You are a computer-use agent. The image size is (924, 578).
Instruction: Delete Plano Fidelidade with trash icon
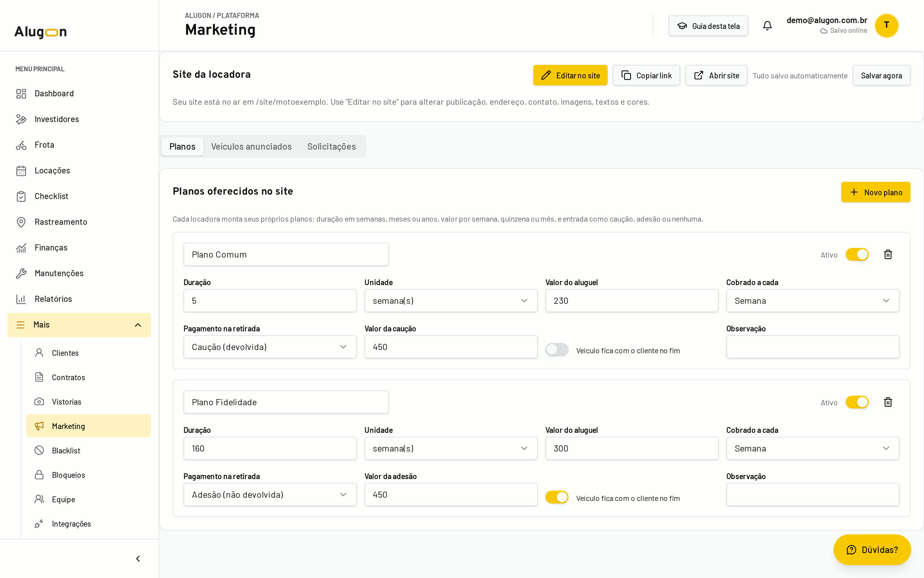pos(888,402)
